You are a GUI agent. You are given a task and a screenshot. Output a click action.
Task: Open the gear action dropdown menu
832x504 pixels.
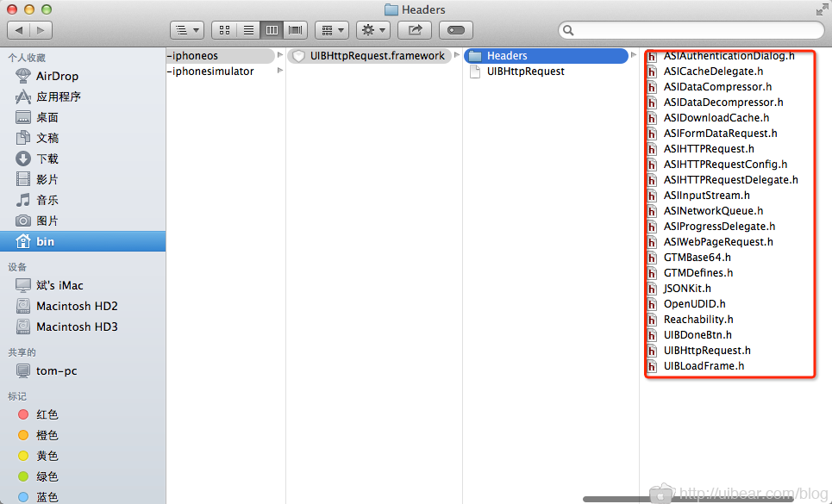(373, 30)
